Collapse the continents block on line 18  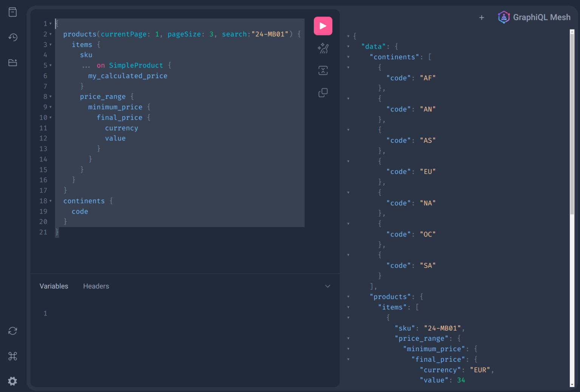point(51,201)
